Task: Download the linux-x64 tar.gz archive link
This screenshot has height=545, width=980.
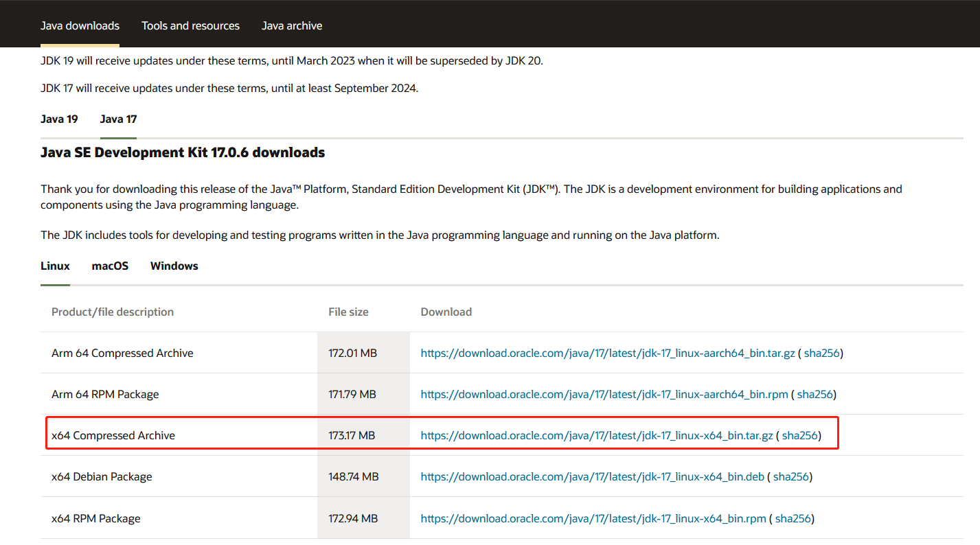Action: [596, 436]
